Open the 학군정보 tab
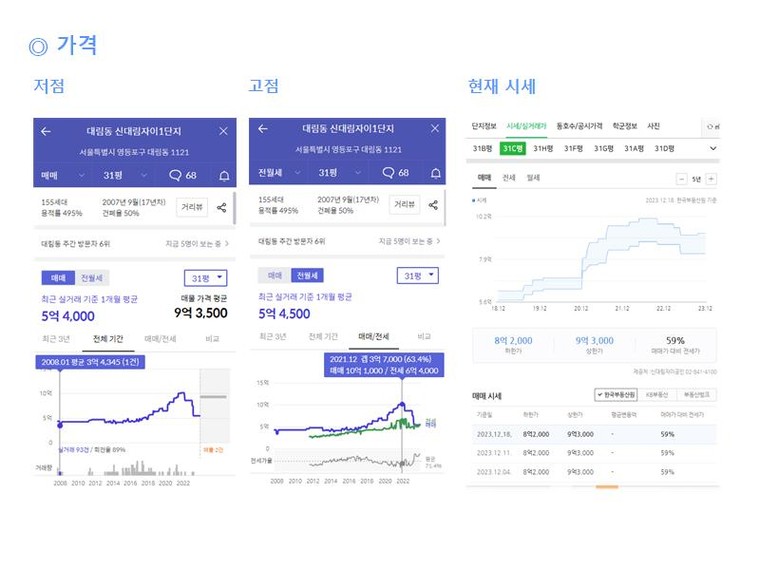Image resolution: width=760 pixels, height=570 pixels. click(x=625, y=126)
